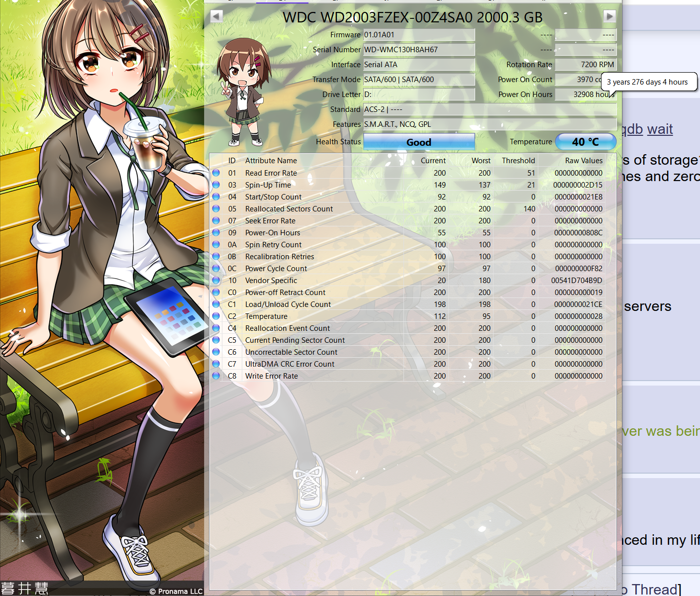Viewport: 700px width, 596px height.
Task: Click the Pronama LLC copyright text
Action: point(176,591)
